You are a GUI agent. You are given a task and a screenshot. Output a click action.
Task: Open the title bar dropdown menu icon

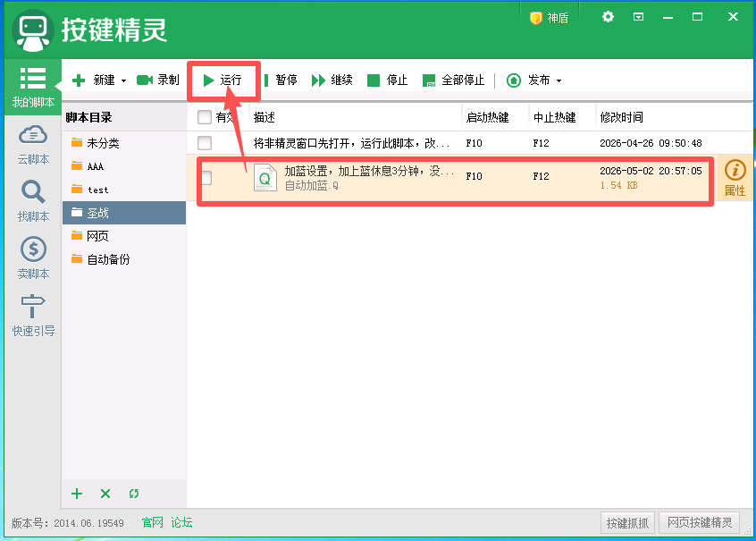pos(638,17)
